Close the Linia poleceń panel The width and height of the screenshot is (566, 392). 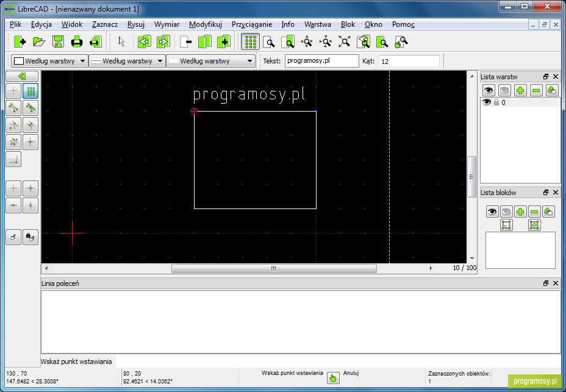click(x=556, y=283)
